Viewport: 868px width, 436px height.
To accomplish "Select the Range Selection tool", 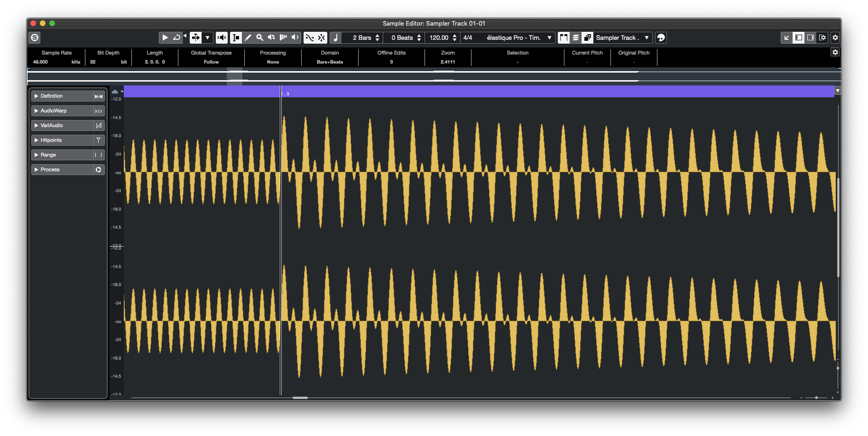I will [x=236, y=37].
